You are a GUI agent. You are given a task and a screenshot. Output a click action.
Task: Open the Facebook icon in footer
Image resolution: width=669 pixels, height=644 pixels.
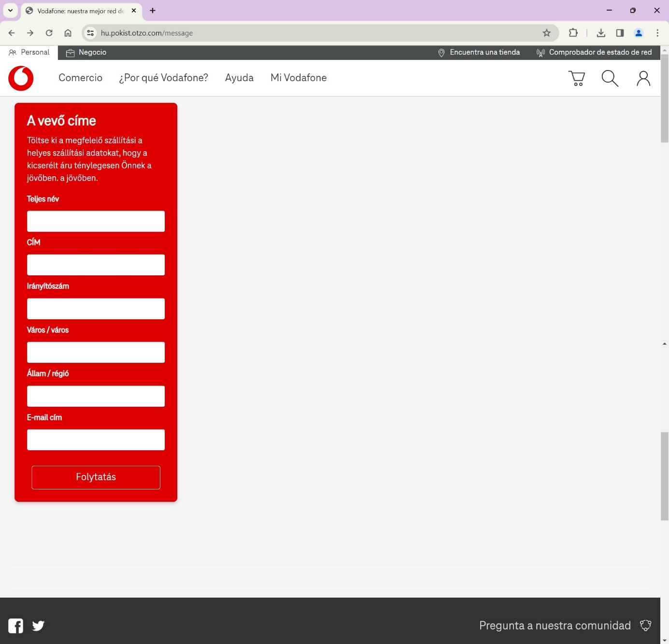pos(15,626)
